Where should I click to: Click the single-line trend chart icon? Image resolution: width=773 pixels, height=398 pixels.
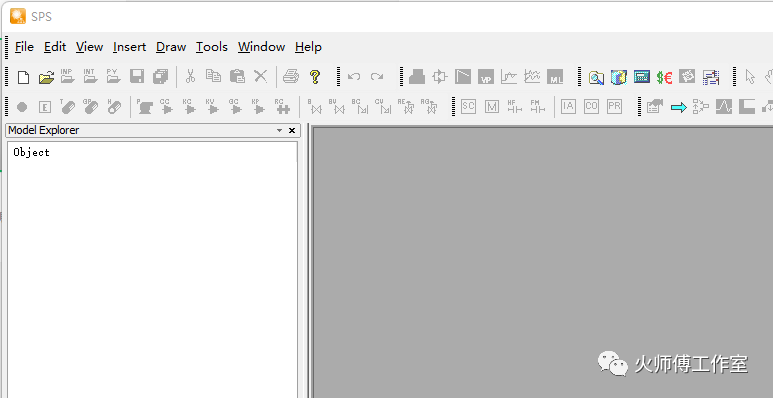(x=509, y=76)
